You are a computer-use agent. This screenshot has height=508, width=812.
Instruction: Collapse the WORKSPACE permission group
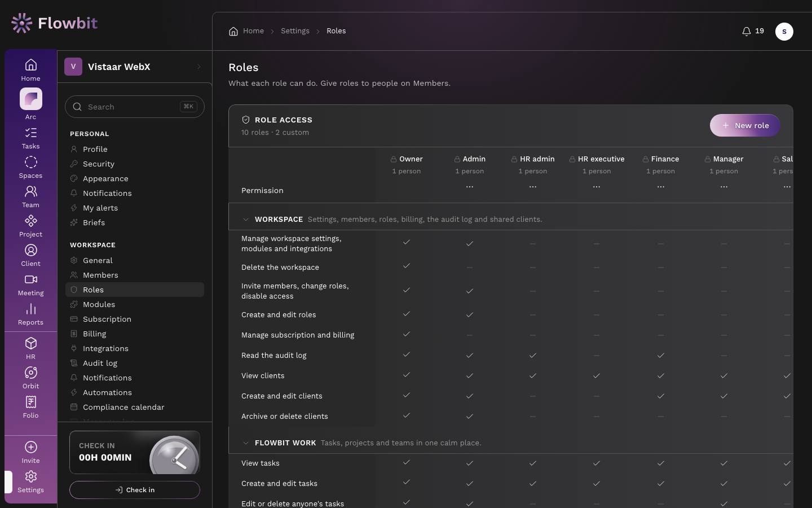point(246,220)
